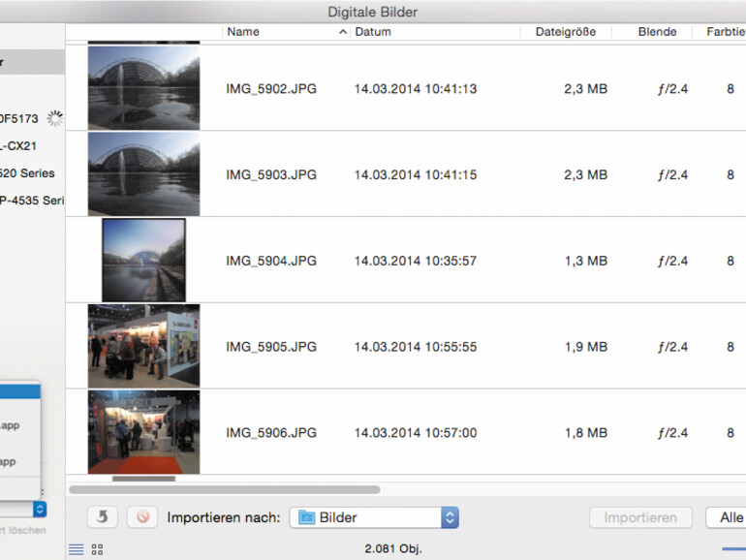Open the 'Importieren nach' Bilder dropdown
Image resolution: width=746 pixels, height=560 pixels.
tap(374, 517)
